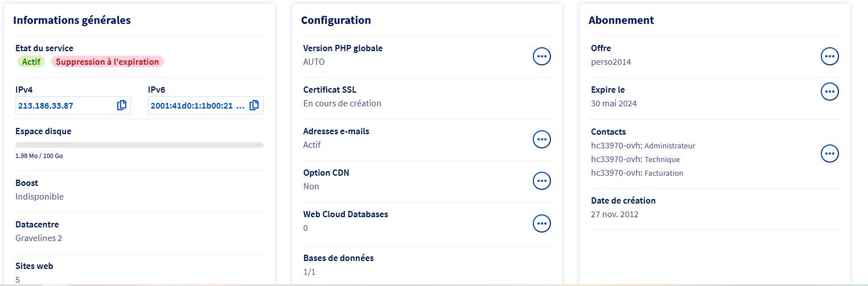Click the Certificat SSL status text
Image resolution: width=868 pixels, height=286 pixels.
click(342, 103)
